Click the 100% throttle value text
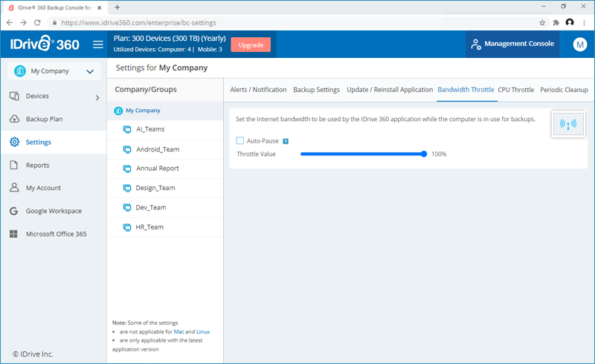The height and width of the screenshot is (364, 595). [439, 154]
